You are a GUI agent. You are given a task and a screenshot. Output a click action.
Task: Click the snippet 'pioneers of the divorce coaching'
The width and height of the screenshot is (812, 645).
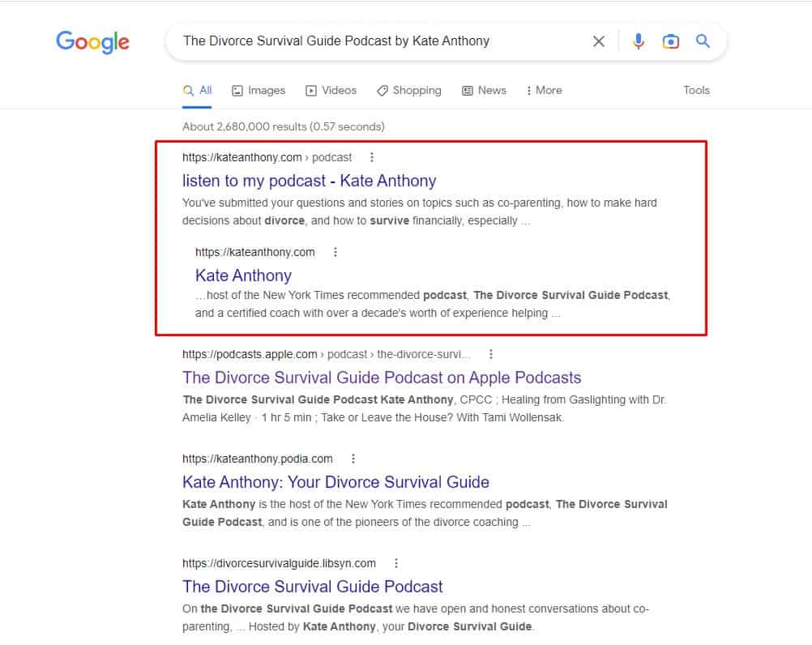tap(425, 513)
